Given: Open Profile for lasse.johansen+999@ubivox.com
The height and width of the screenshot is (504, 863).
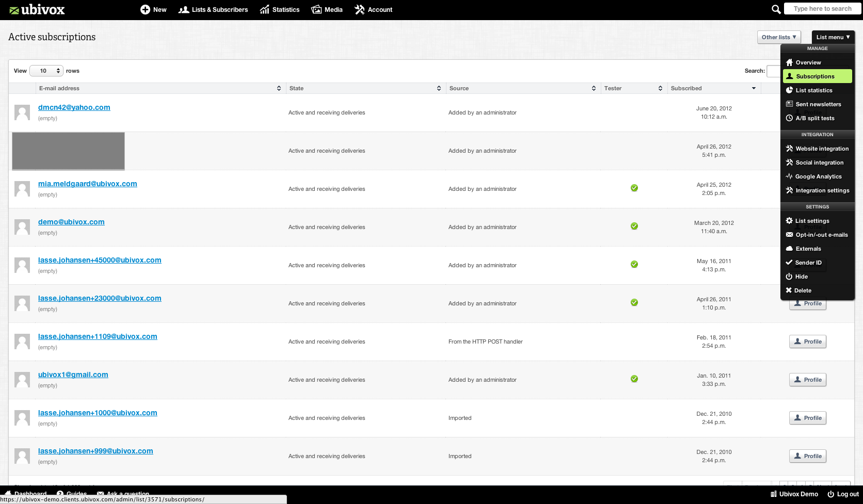Looking at the screenshot, I should (x=808, y=456).
